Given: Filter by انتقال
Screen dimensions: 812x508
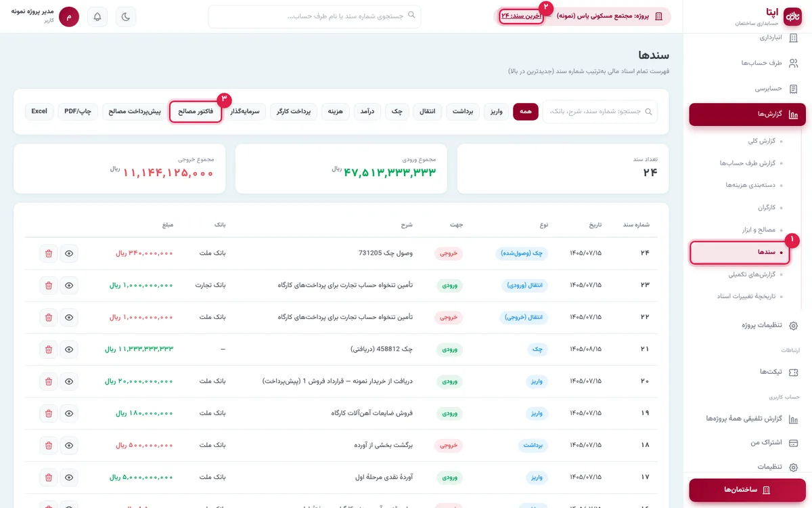Looking at the screenshot, I should (x=428, y=112).
